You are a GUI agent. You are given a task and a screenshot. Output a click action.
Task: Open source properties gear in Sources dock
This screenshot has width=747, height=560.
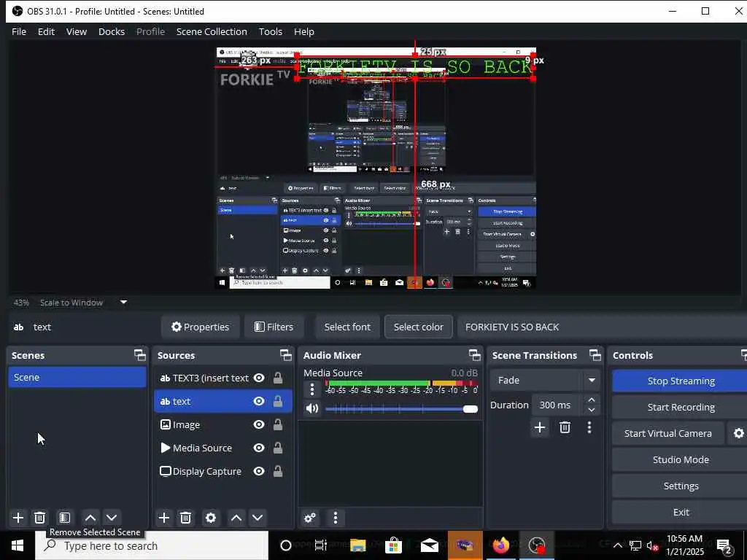pos(211,518)
